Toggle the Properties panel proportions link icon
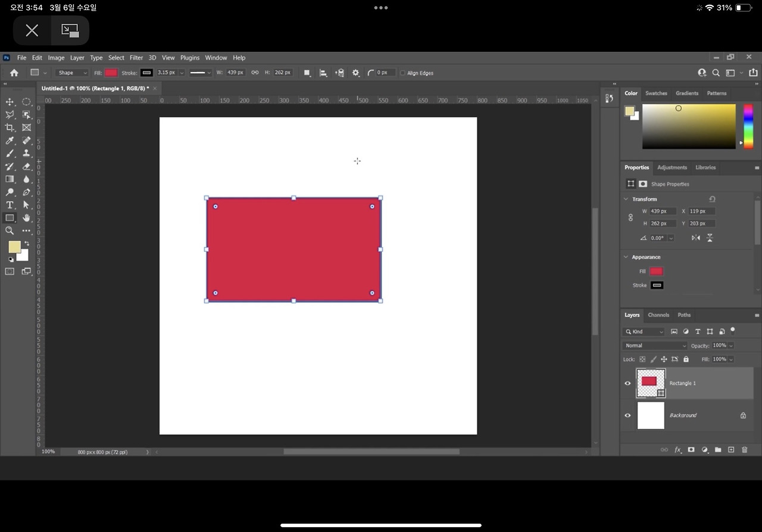The height and width of the screenshot is (532, 762). point(630,218)
